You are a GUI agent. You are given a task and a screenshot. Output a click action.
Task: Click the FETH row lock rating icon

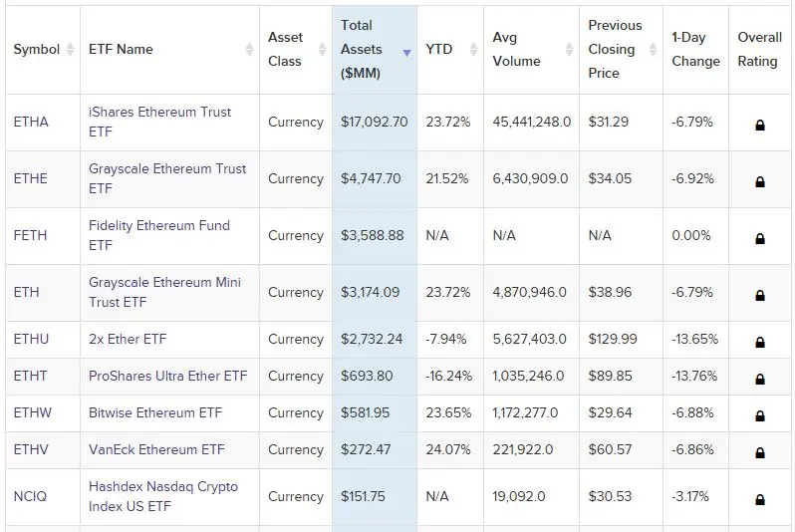pyautogui.click(x=760, y=239)
